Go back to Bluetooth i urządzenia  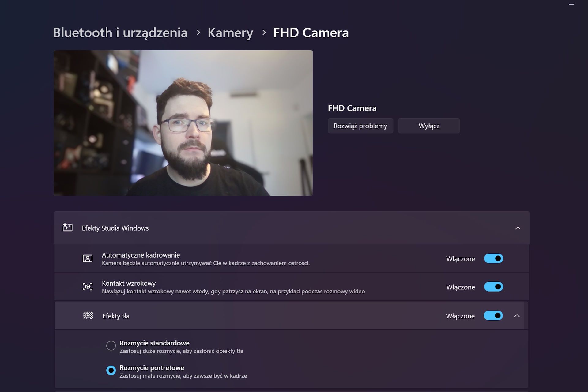click(x=120, y=33)
